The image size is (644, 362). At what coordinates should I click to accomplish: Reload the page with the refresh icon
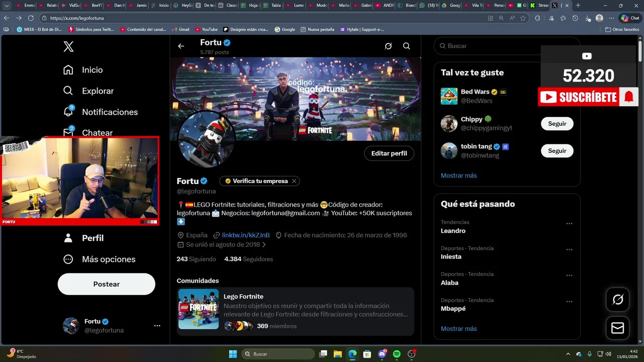pos(31,18)
